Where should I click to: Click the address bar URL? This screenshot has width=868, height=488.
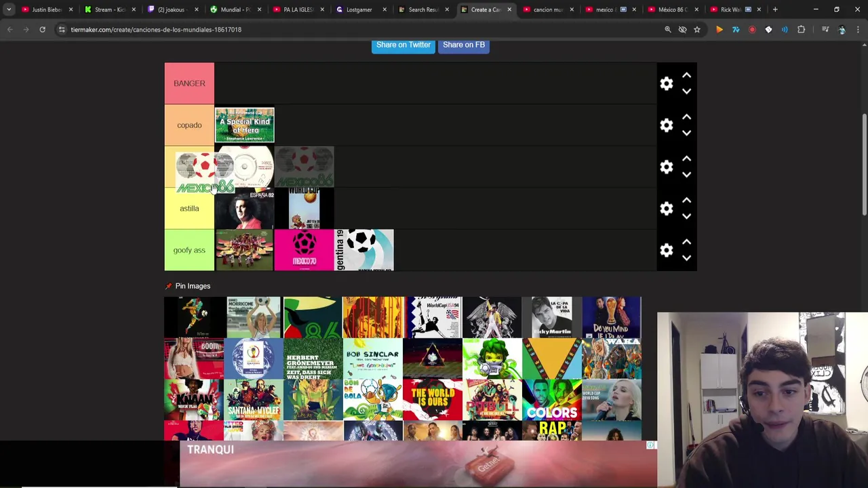pyautogui.click(x=156, y=30)
